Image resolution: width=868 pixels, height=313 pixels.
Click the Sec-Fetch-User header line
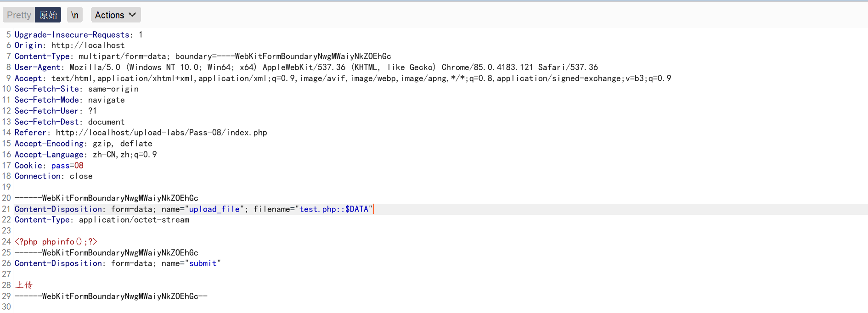point(56,111)
